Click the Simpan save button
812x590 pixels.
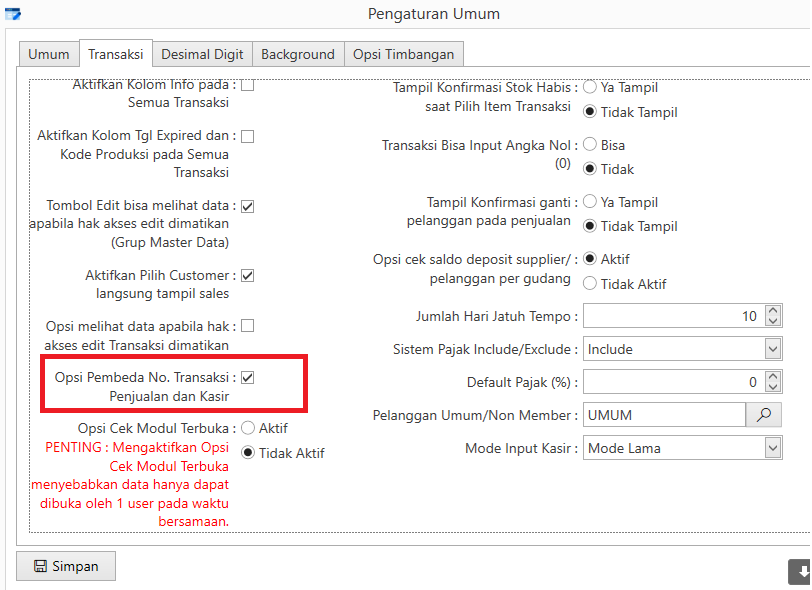pyautogui.click(x=66, y=566)
